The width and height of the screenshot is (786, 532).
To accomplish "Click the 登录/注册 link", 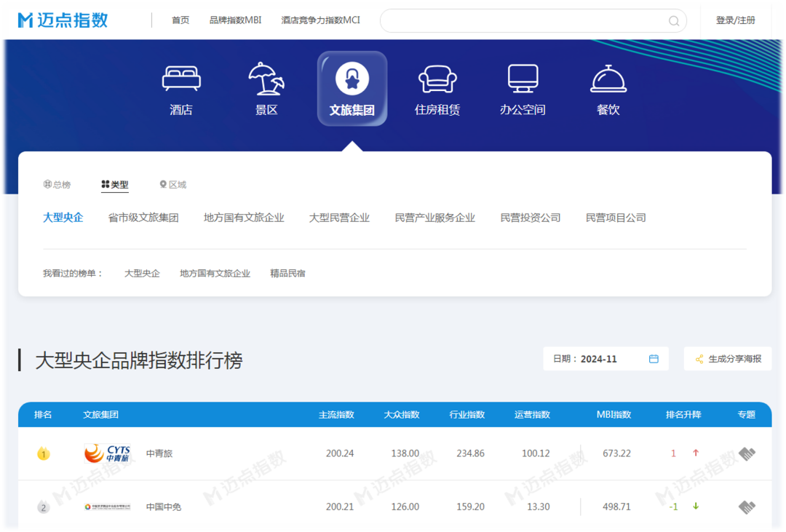I will [x=735, y=20].
